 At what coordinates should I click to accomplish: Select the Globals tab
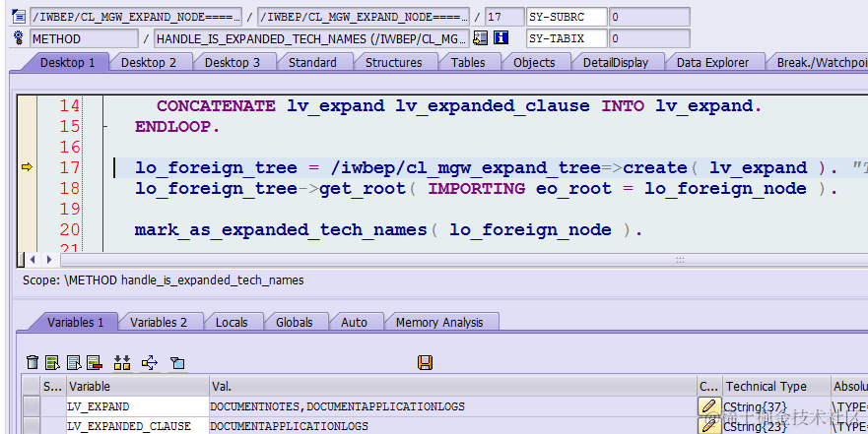click(x=295, y=323)
